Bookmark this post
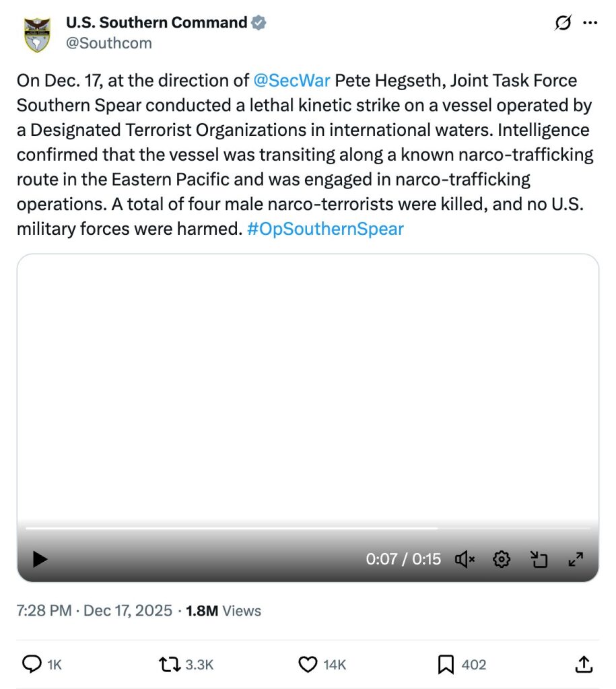 pyautogui.click(x=445, y=664)
